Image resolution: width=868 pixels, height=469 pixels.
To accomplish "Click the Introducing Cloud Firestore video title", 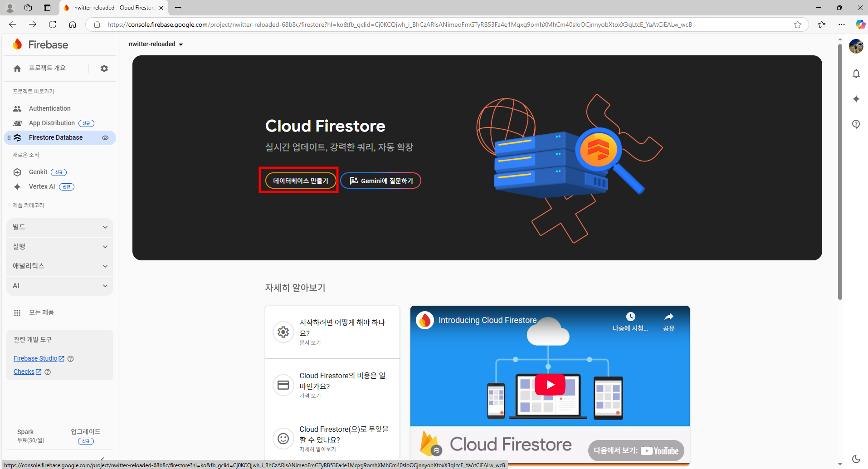I will click(488, 320).
